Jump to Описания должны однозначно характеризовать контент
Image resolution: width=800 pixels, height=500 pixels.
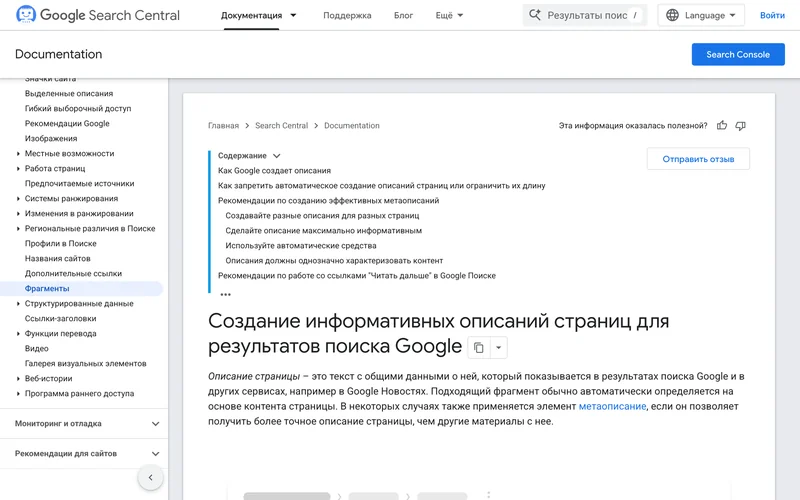[x=334, y=260]
